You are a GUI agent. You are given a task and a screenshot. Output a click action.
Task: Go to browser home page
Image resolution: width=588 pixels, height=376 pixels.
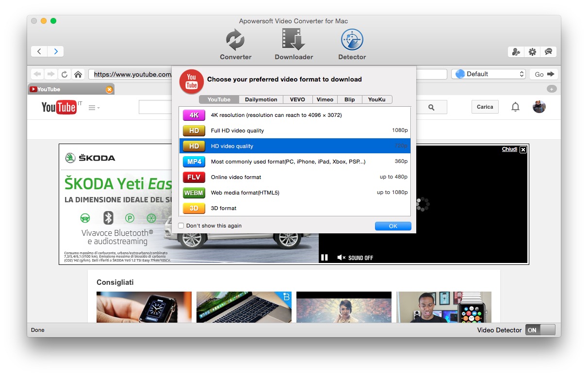coord(78,74)
